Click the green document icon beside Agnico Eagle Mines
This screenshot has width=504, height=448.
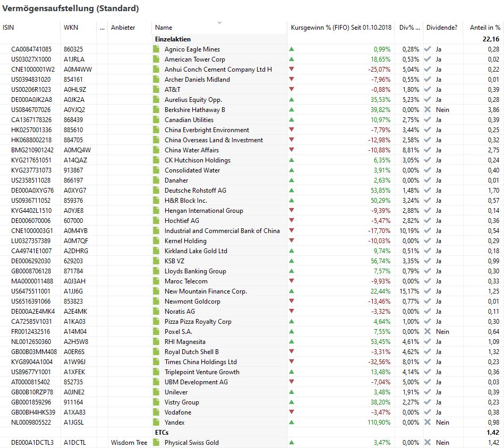[x=156, y=49]
